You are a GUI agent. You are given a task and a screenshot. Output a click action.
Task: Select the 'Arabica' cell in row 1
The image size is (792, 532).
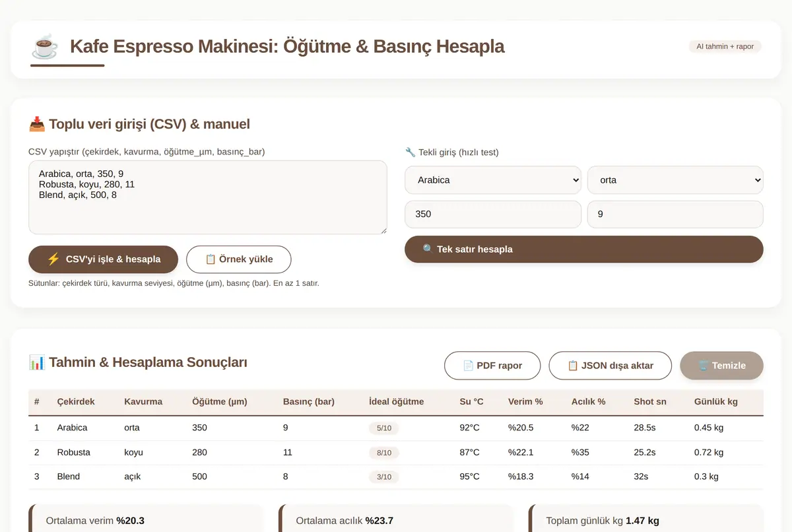[73, 428]
